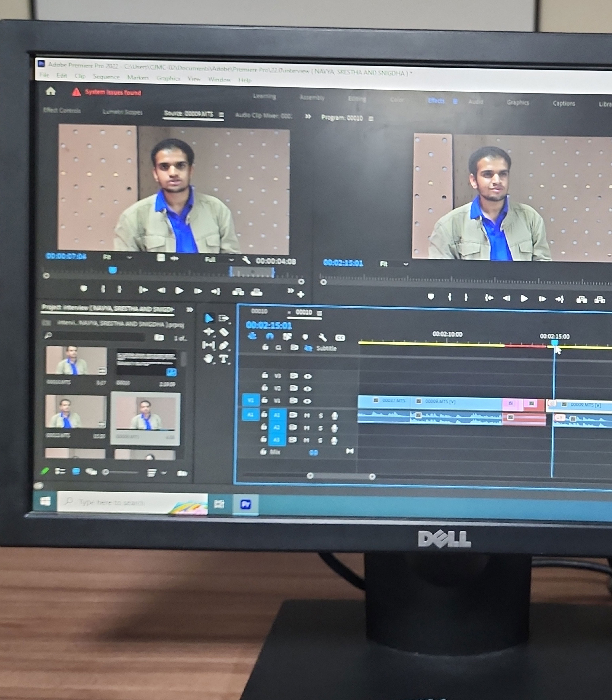Toggle V1 track output eye icon
The image size is (612, 700).
(308, 401)
